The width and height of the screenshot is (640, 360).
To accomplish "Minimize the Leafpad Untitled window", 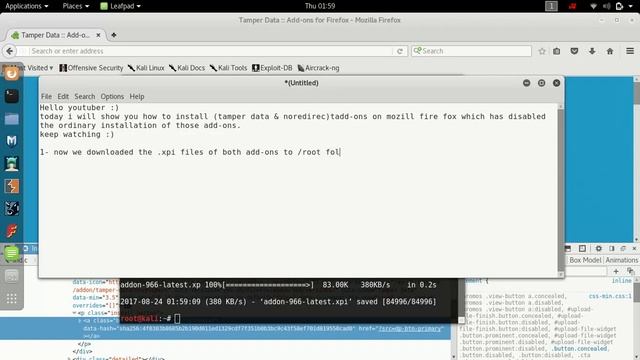I will click(x=527, y=83).
